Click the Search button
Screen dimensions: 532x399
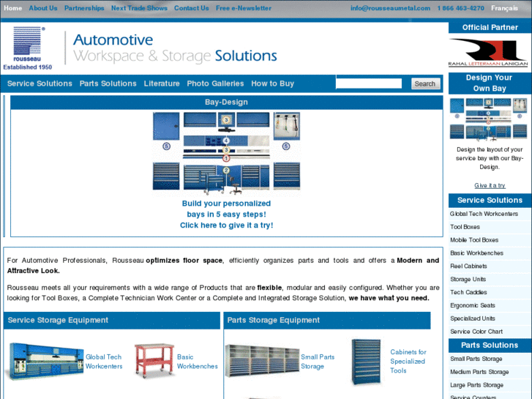point(425,83)
